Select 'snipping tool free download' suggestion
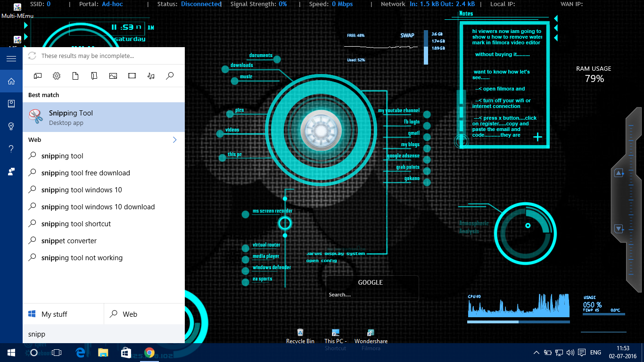 point(104,173)
